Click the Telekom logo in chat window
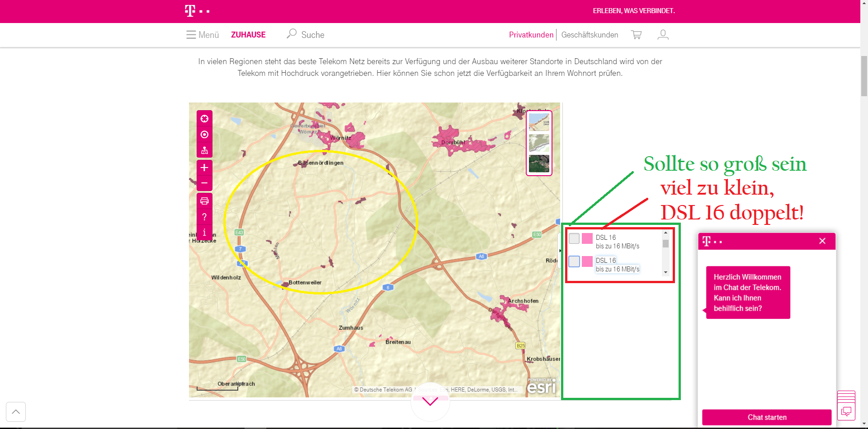This screenshot has height=429, width=868. tap(712, 241)
